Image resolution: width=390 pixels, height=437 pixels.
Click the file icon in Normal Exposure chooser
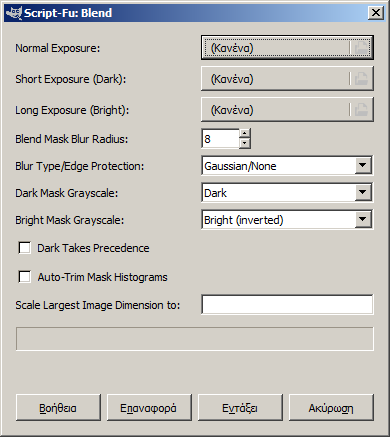coord(361,48)
